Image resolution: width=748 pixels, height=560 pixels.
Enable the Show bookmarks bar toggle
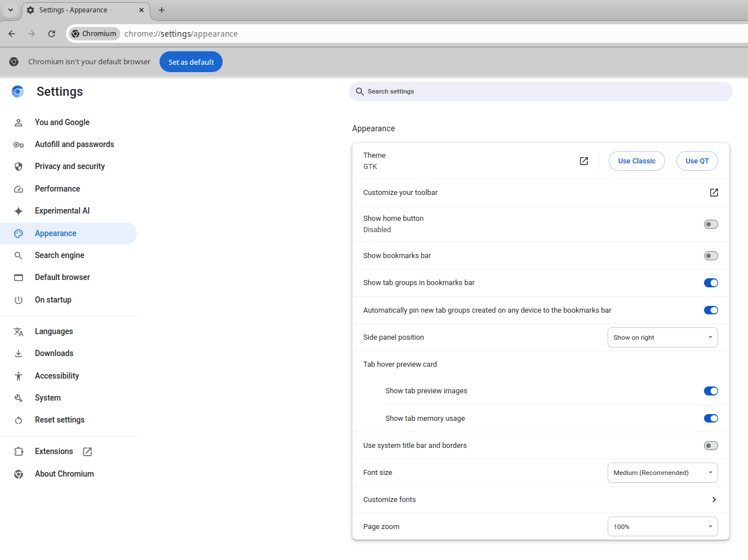pyautogui.click(x=711, y=256)
